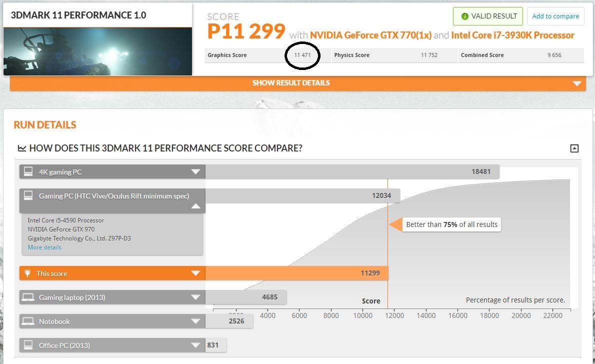Screen dimensions: 595x364
Task: Click the P11 299 score heading
Action: (x=246, y=31)
